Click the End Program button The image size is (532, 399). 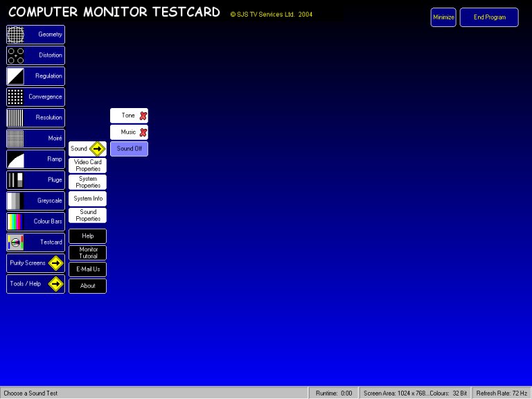point(489,17)
